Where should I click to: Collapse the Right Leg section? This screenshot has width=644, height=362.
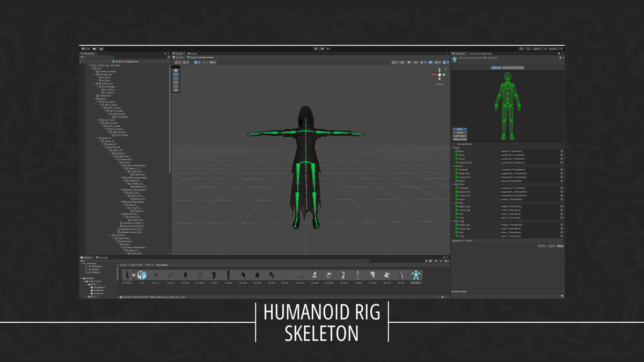[453, 221]
